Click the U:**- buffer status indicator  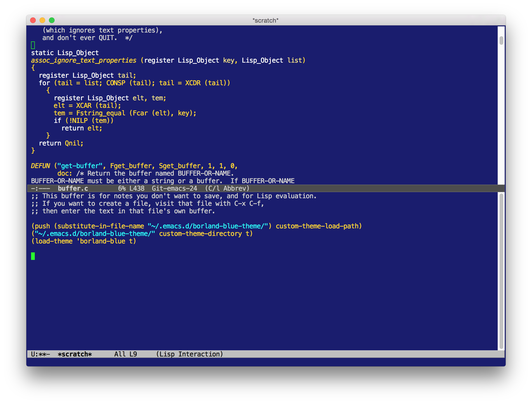(40, 354)
